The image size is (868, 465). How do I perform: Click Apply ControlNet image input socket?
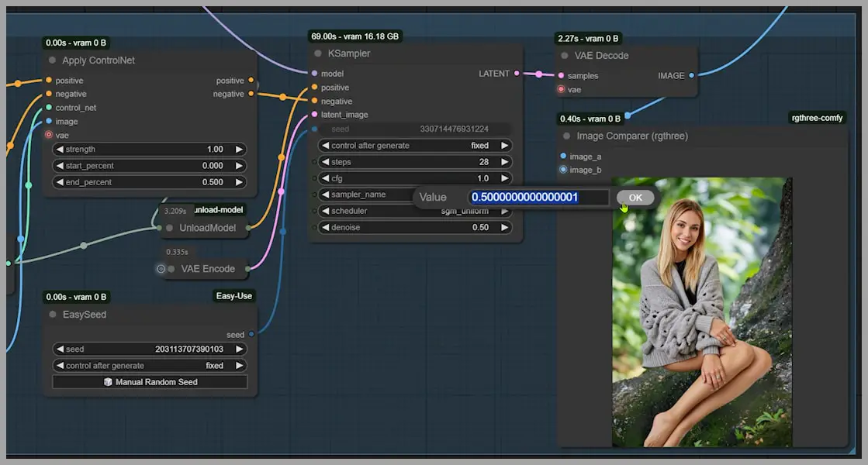[x=49, y=121]
